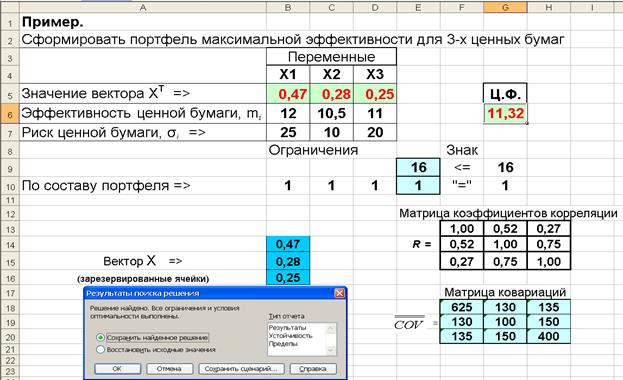
Task: Click limit value 16 in column G
Action: (x=505, y=167)
